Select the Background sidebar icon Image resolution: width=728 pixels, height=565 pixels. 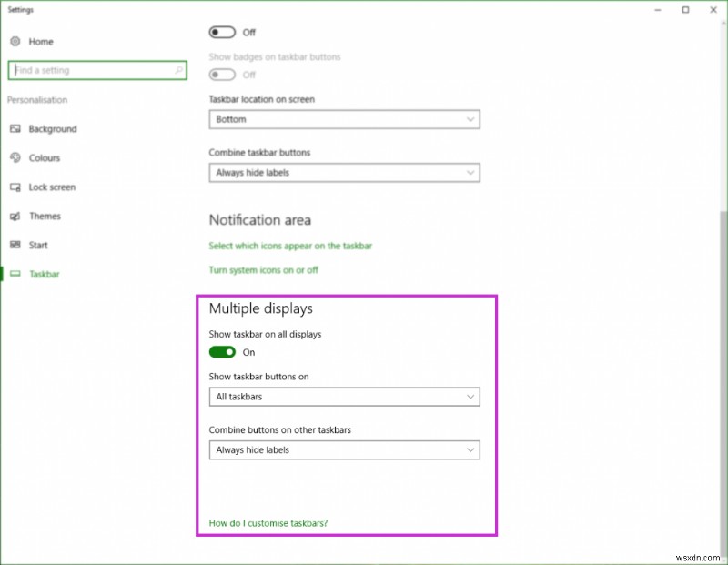pyautogui.click(x=15, y=128)
